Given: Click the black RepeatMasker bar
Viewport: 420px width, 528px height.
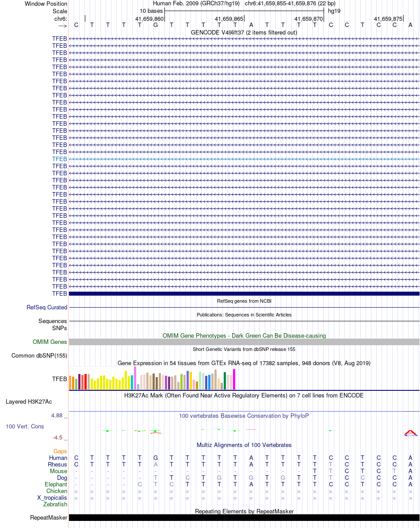Looking at the screenshot, I should (244, 517).
